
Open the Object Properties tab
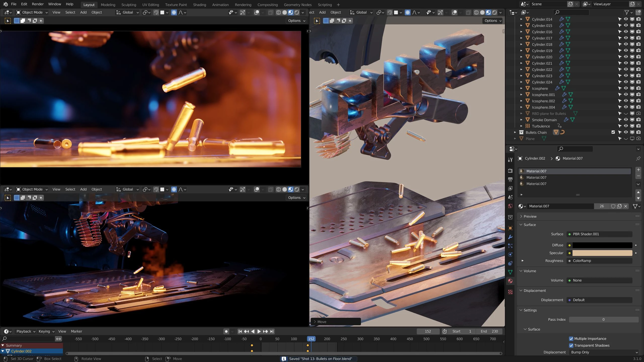(510, 228)
